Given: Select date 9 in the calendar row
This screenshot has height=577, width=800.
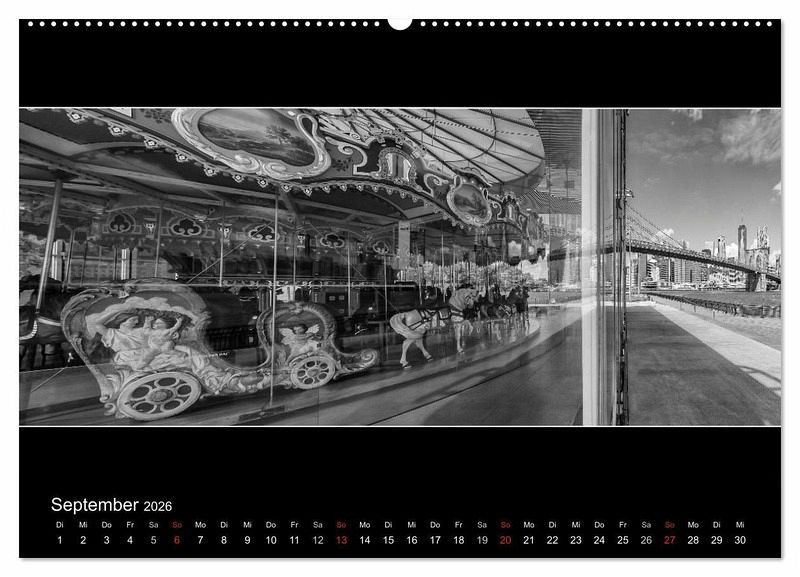Looking at the screenshot, I should pos(247,540).
